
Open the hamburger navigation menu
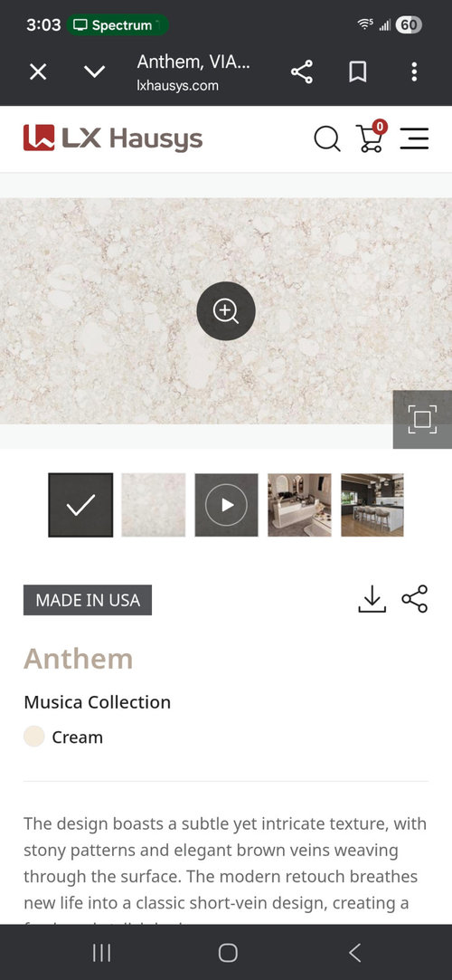[415, 138]
